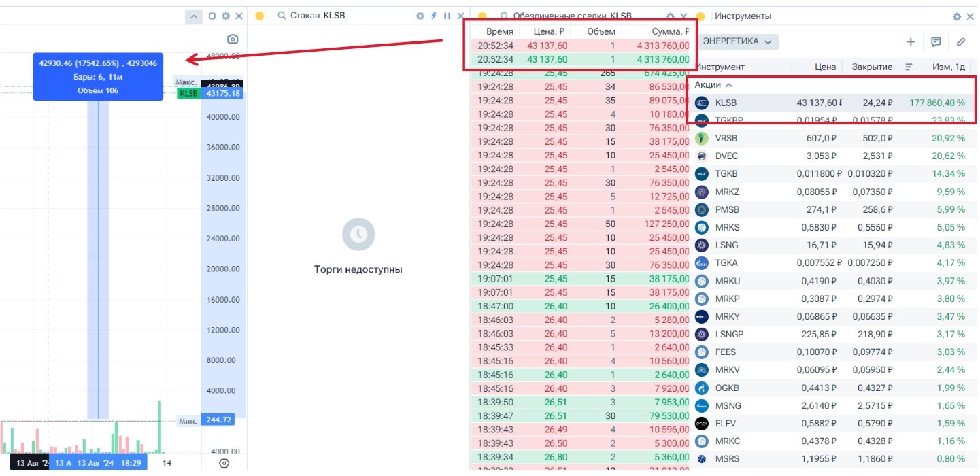Click the ELFV logo icon

[x=702, y=423]
